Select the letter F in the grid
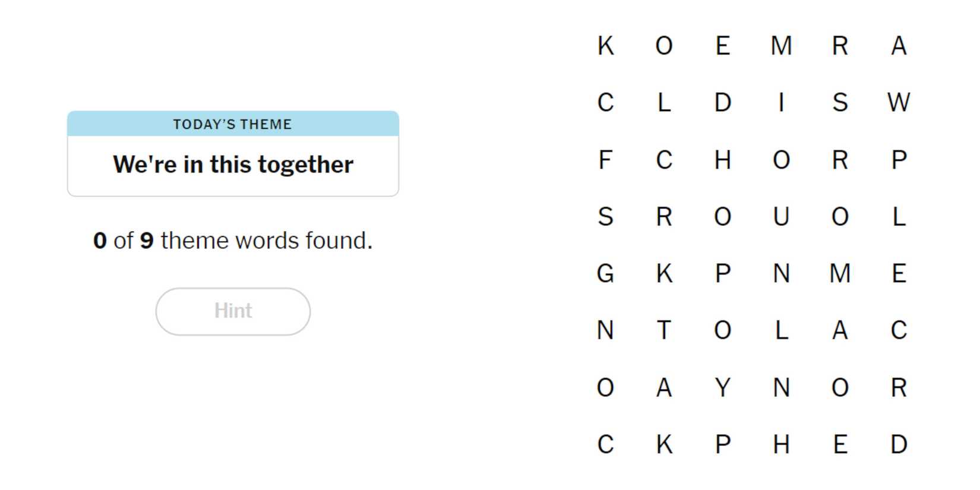 coord(605,160)
